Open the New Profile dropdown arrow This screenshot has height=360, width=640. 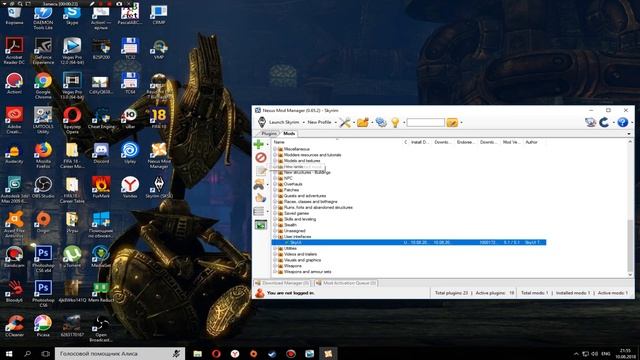click(336, 122)
